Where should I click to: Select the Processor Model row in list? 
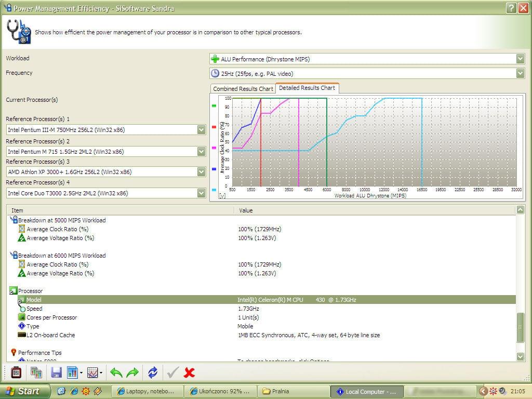point(260,300)
